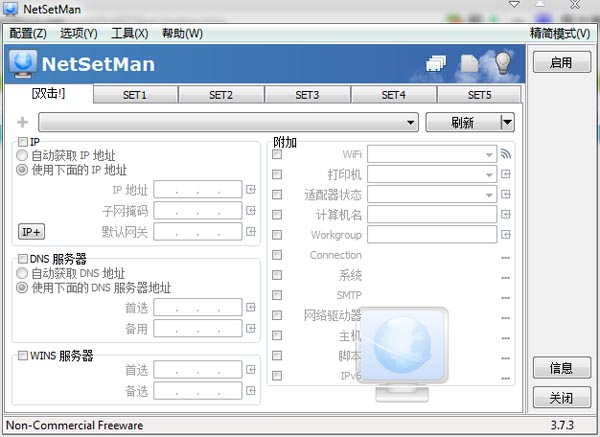The height and width of the screenshot is (437, 600).
Task: Open the 选项(Y) menu
Action: click(79, 34)
